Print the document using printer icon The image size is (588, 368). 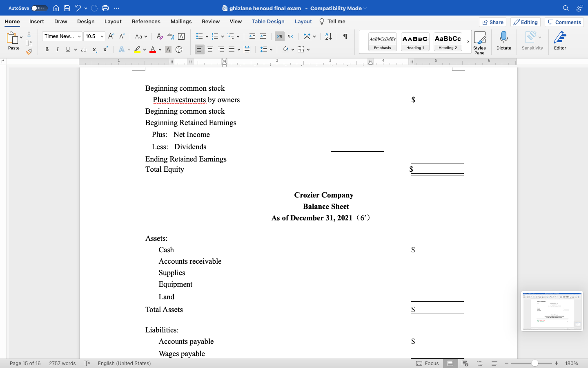pos(105,8)
